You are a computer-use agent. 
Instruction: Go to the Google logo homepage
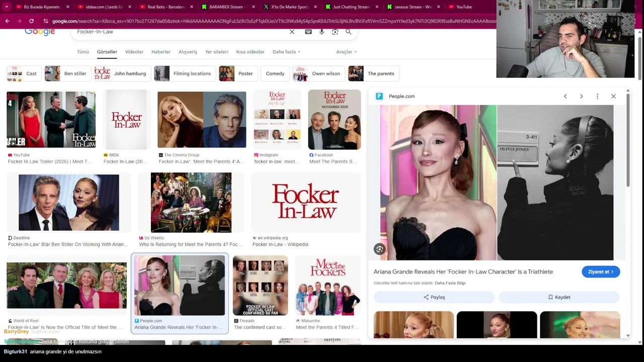point(40,32)
